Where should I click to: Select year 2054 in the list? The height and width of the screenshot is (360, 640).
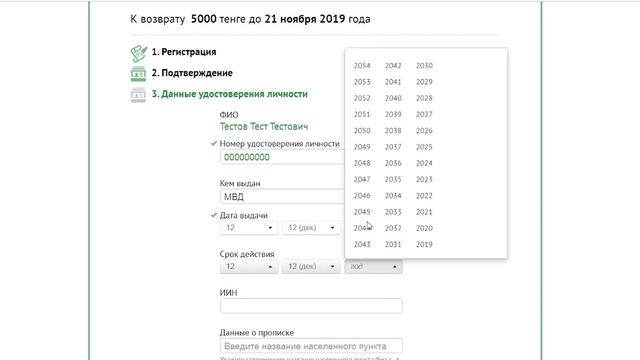pyautogui.click(x=362, y=66)
